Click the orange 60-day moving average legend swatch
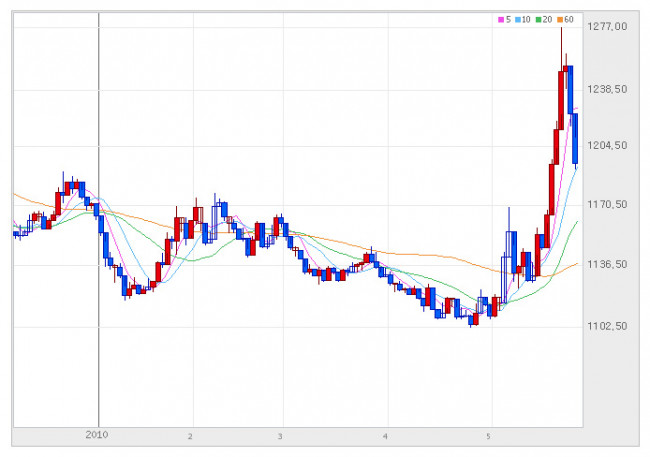Viewport: 650px width, 457px height. 560,19
